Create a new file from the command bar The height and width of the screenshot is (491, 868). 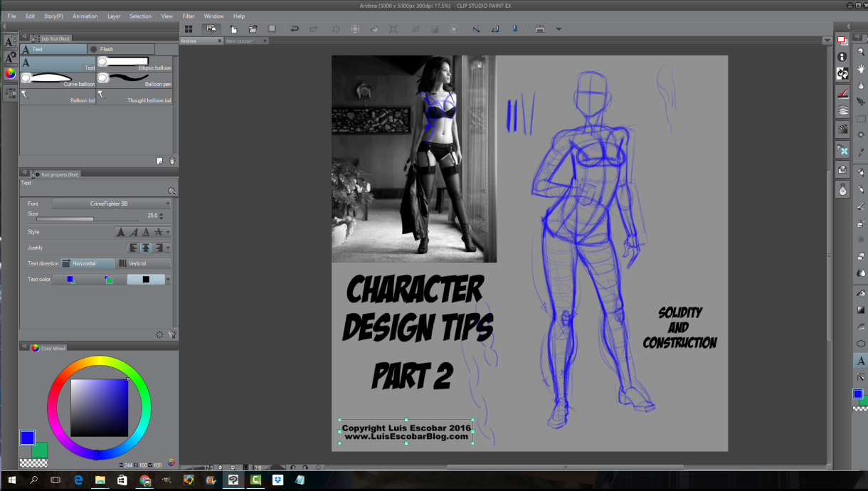coord(233,29)
